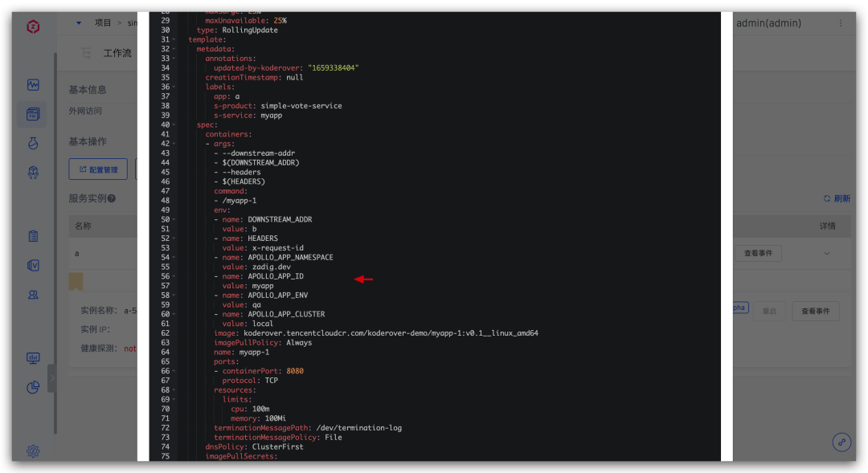Click the Zadig logo in the sidebar
This screenshot has height=473, width=868.
33,27
